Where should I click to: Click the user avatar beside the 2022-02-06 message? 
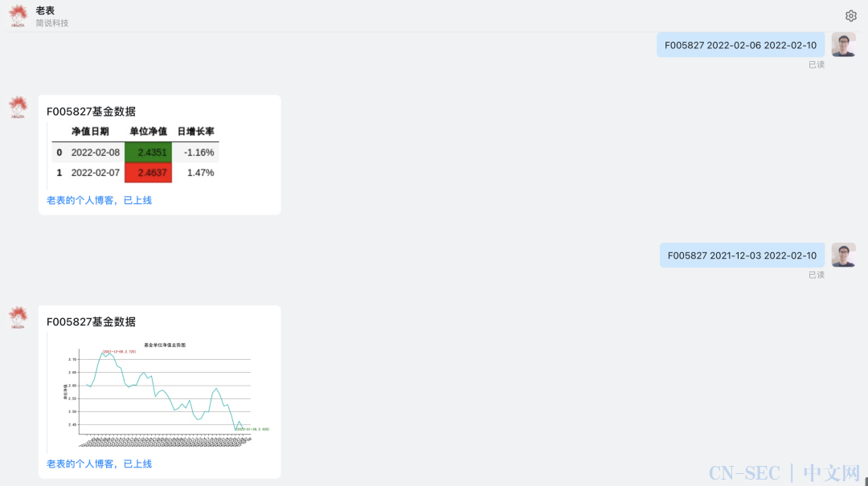point(843,45)
